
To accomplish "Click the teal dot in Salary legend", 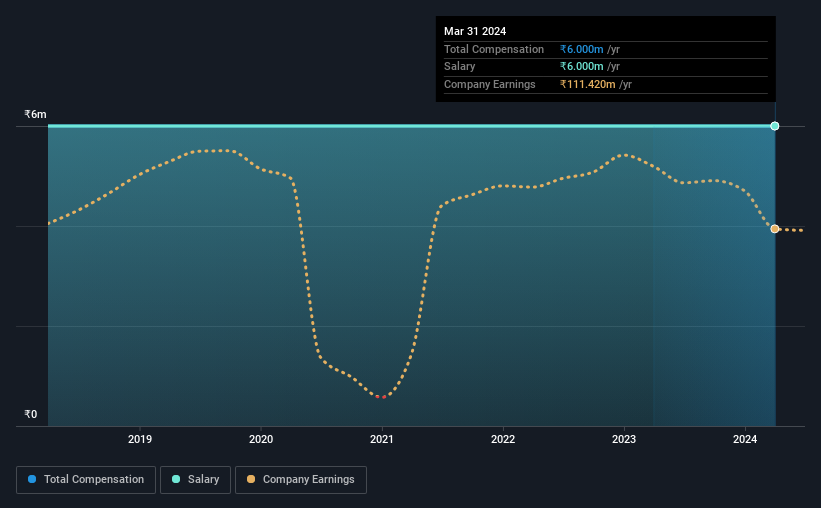I will coord(176,479).
